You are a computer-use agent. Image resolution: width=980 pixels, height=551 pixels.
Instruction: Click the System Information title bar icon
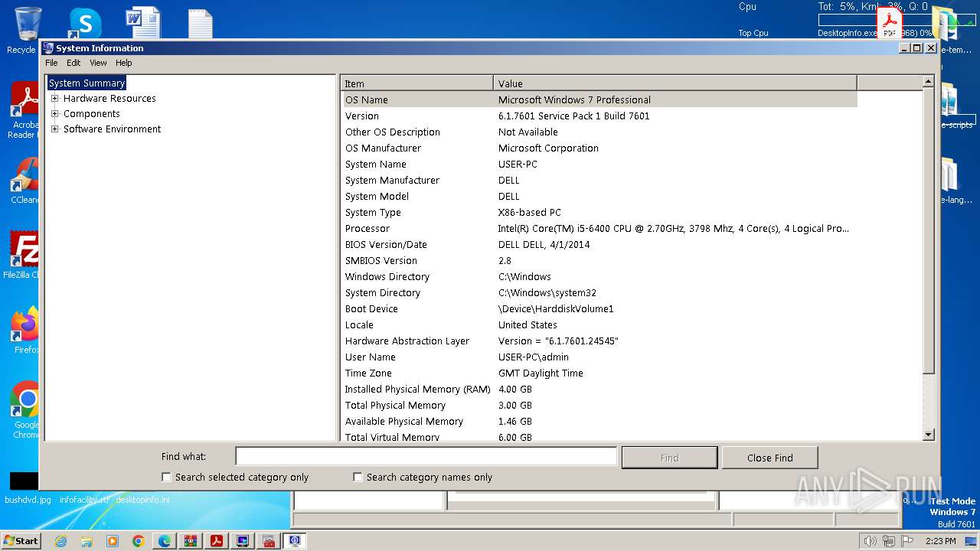coord(48,47)
